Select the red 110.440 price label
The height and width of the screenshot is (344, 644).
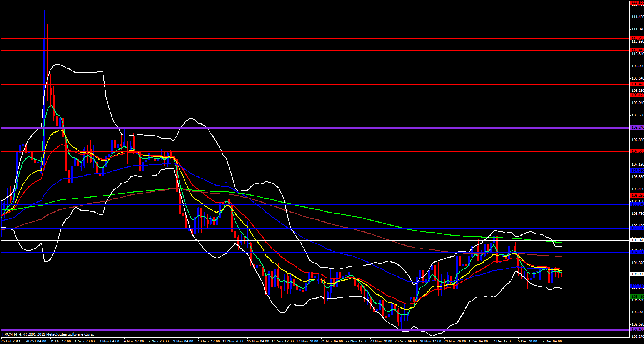(x=637, y=50)
